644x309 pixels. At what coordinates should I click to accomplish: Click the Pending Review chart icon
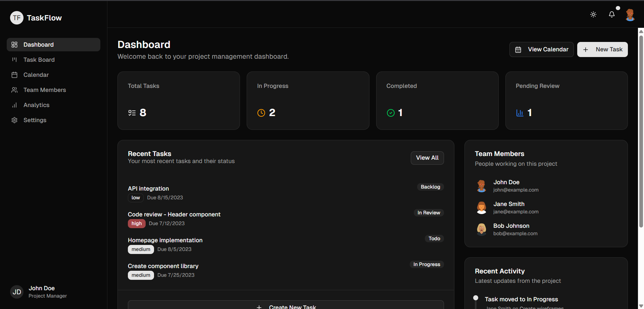click(x=519, y=113)
